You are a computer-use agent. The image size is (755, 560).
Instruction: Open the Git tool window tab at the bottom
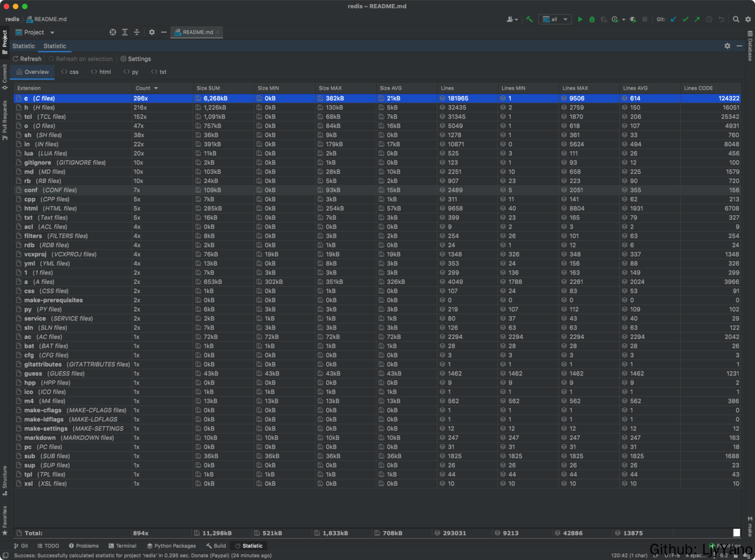pos(21,546)
